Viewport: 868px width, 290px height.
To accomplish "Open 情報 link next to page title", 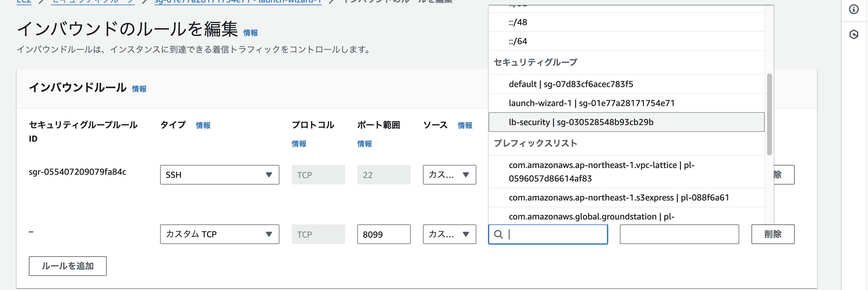I will pos(250,33).
